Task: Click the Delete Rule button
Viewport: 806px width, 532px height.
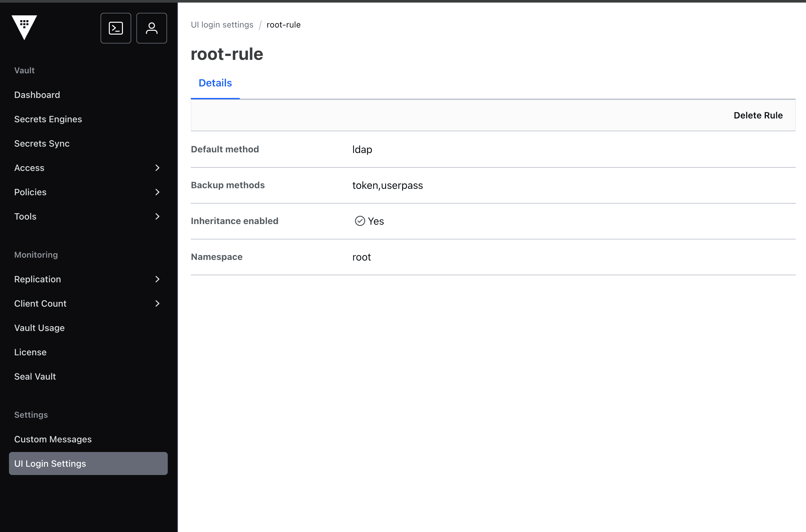Action: pos(758,115)
